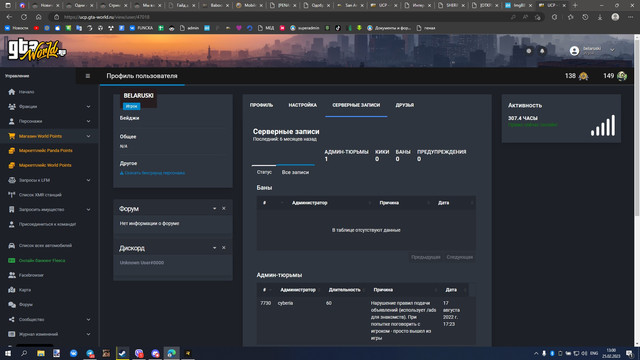Collapse the Дискорд panel with its arrow

(x=215, y=248)
